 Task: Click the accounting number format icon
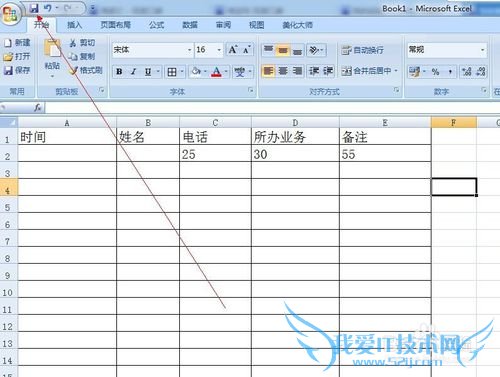tap(415, 71)
